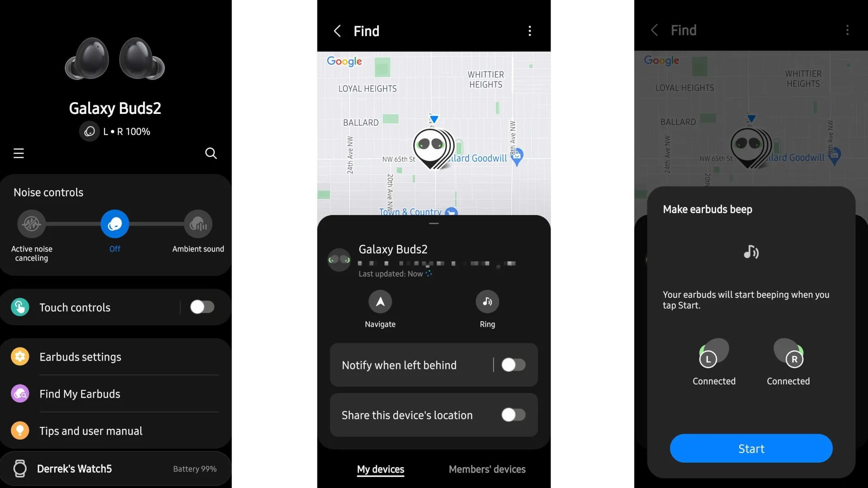Tap the Navigate icon for directions
The width and height of the screenshot is (868, 488).
[380, 301]
